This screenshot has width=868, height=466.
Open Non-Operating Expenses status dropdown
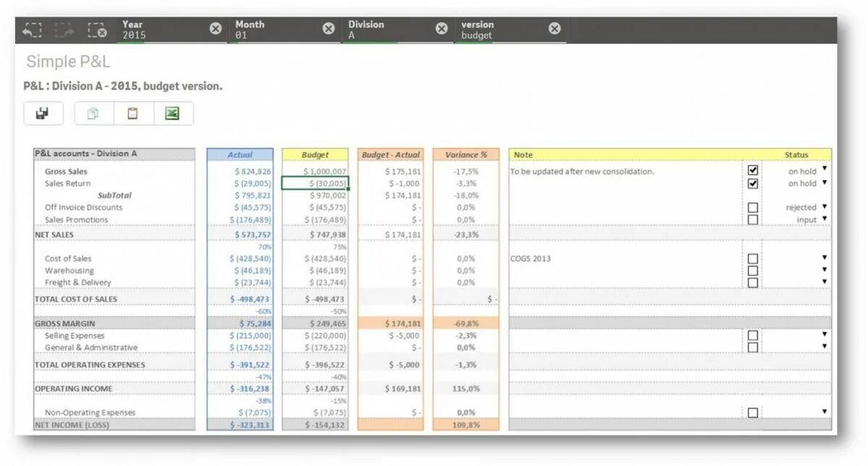tap(824, 412)
